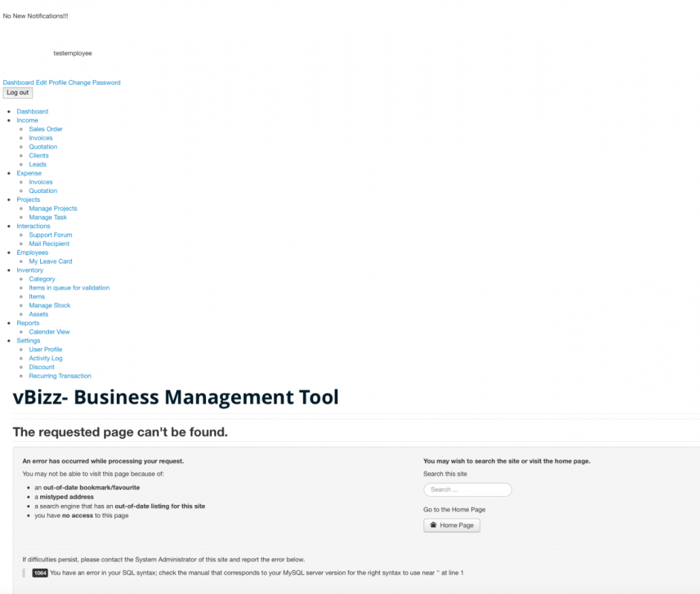Screen dimensions: 700x594
Task: Select the Interactions menu section
Action: [x=33, y=226]
